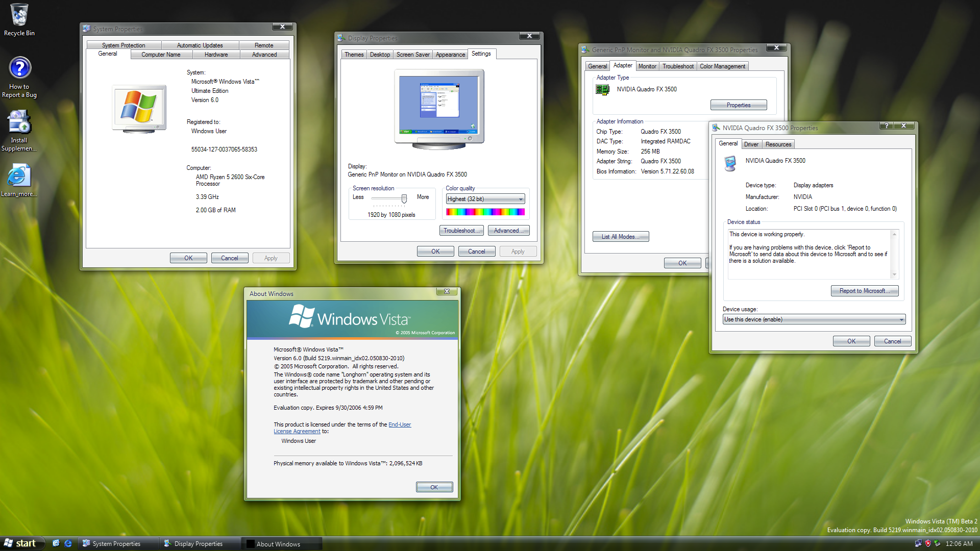Click OK in NVIDIA Quadro FX 3500 Properties

coord(851,341)
